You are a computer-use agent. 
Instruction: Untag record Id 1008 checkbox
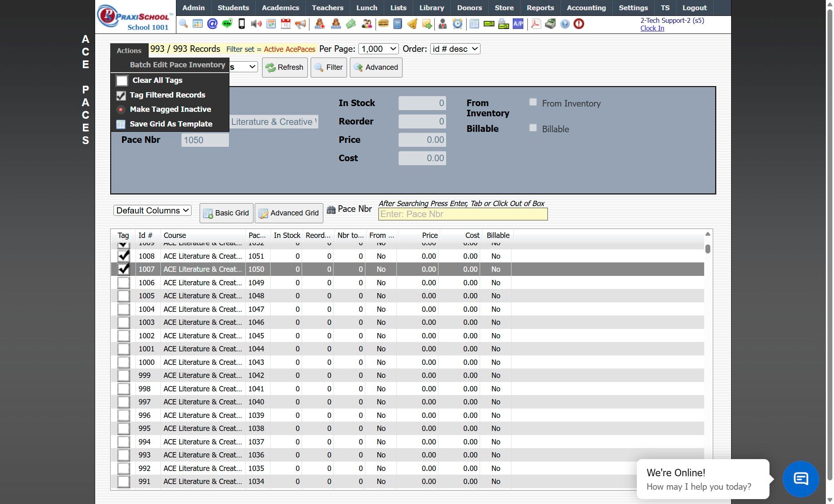pyautogui.click(x=123, y=256)
